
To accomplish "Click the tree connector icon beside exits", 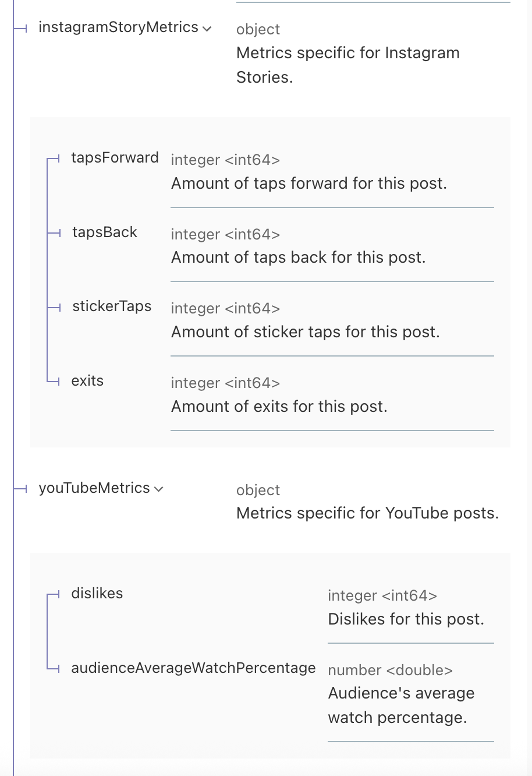I will click(x=54, y=381).
